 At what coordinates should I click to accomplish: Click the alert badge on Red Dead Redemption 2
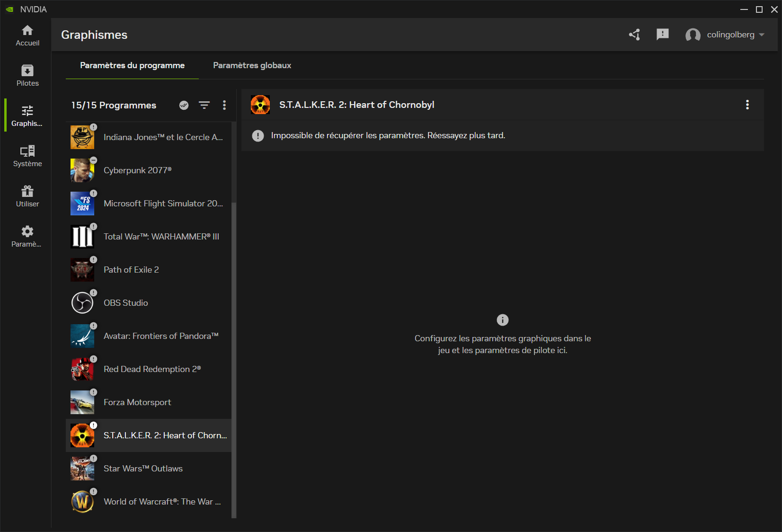tap(94, 359)
